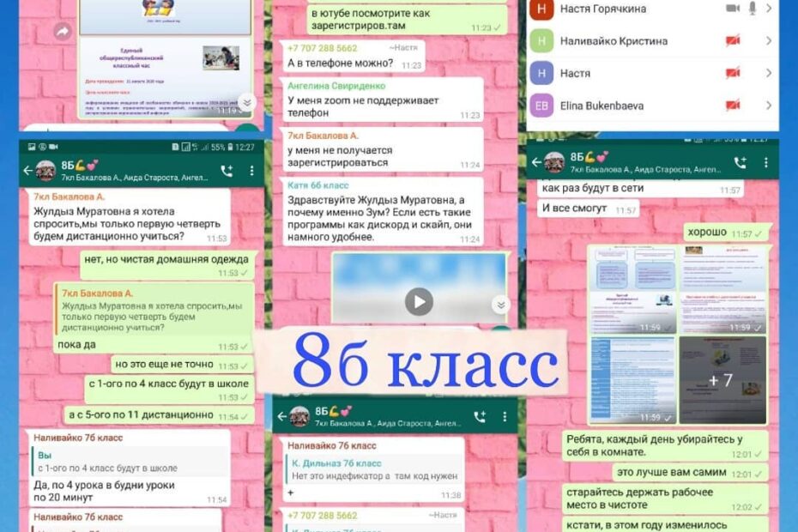Screen dimensions: 798x532
Task: Go back from the chat above "Жулдыз Муратовна я хотела"
Action: 27,171
